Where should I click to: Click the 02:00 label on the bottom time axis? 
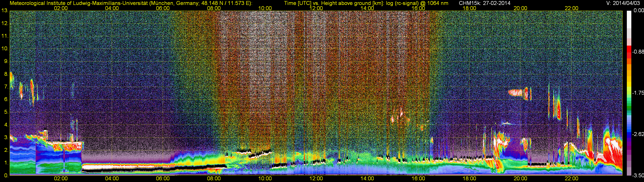61,179
